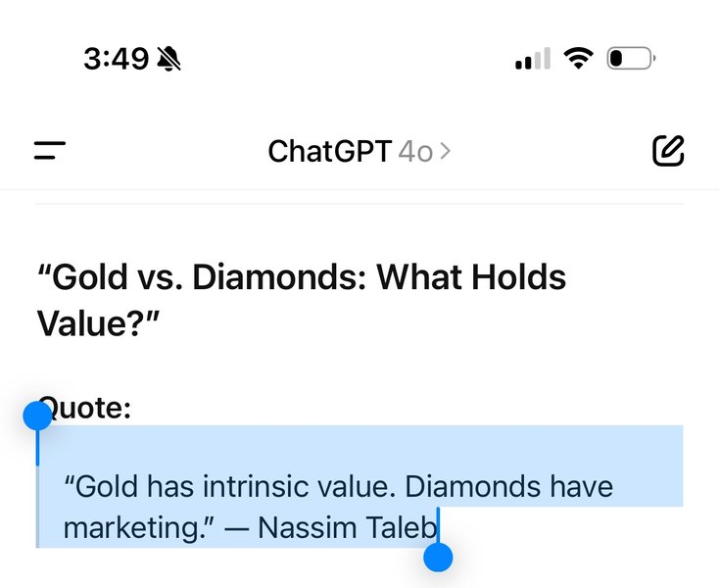Tap the battery indicator icon

click(631, 58)
